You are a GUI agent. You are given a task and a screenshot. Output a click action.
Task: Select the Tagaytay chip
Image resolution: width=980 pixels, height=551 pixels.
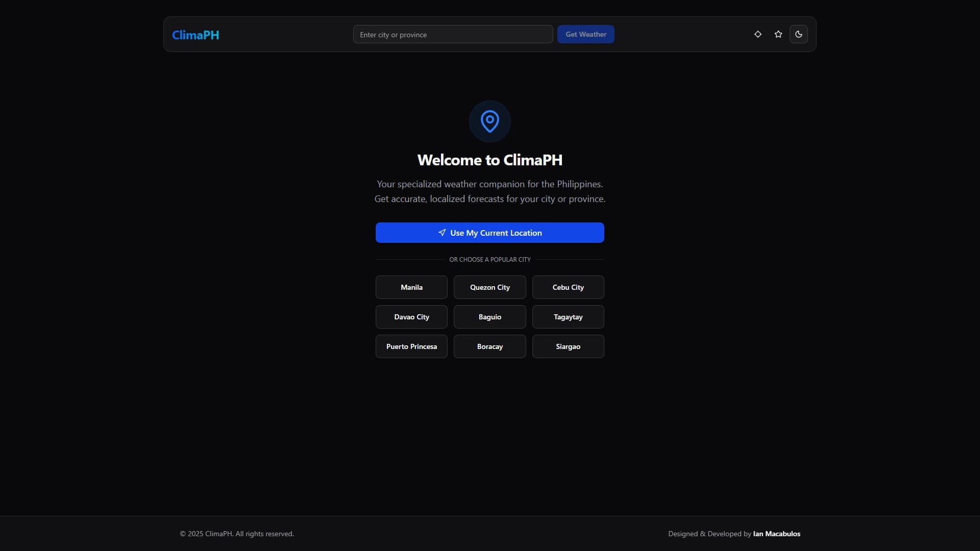tap(568, 316)
